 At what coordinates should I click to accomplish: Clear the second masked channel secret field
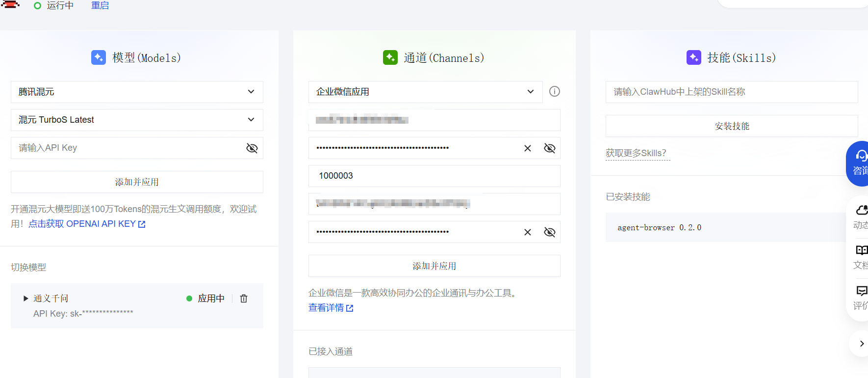tap(528, 232)
